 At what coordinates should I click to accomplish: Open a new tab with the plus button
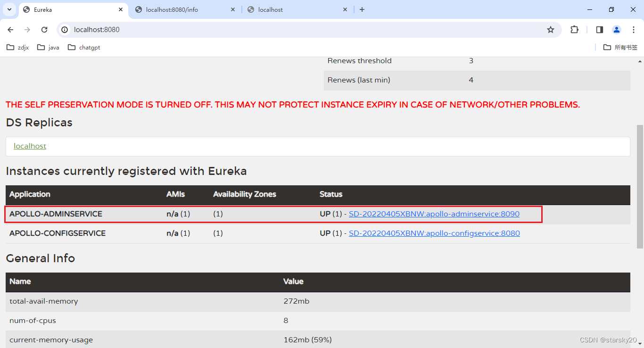(x=362, y=9)
